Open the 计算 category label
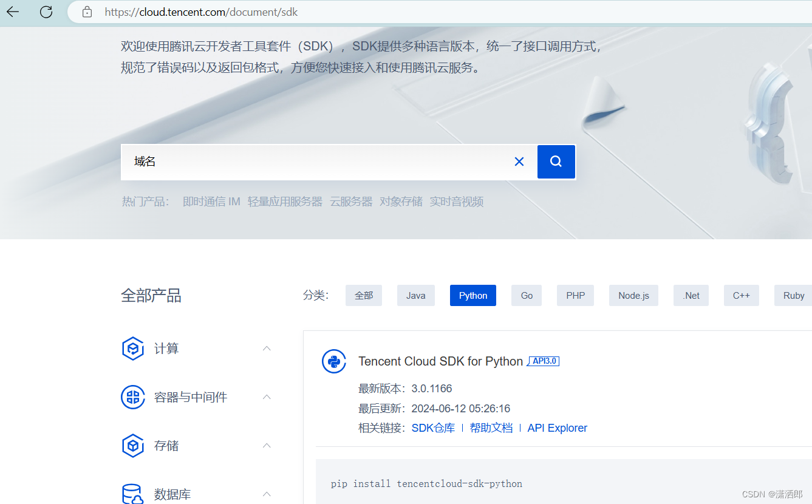Image resolution: width=812 pixels, height=504 pixels. (x=166, y=349)
